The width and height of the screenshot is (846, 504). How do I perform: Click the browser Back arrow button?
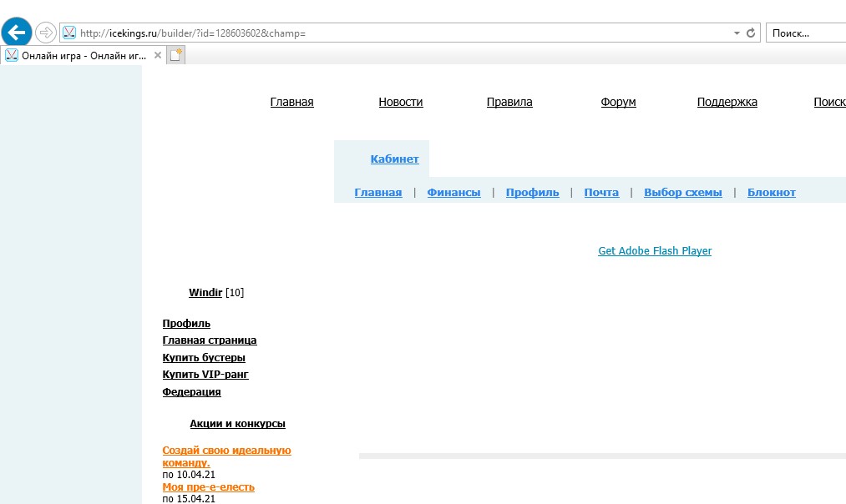point(17,33)
